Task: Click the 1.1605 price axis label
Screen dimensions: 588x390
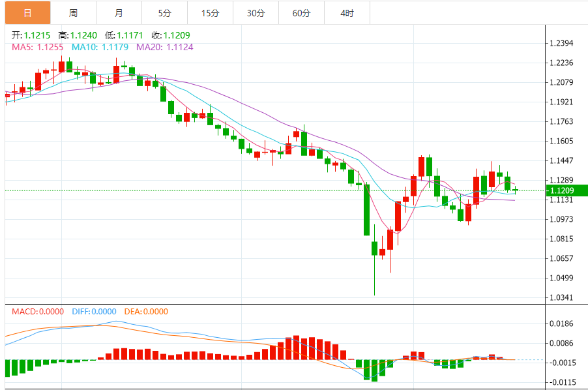Action: (561, 141)
